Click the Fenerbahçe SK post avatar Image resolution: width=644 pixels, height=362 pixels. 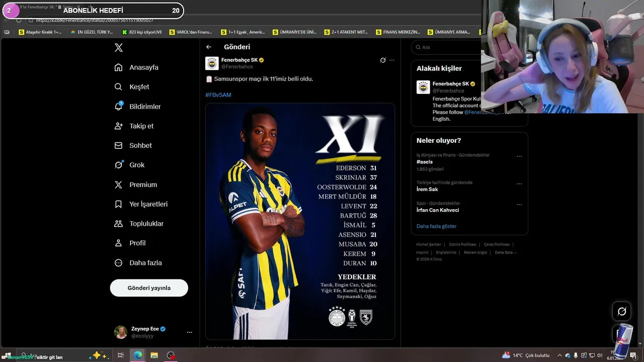(x=212, y=63)
